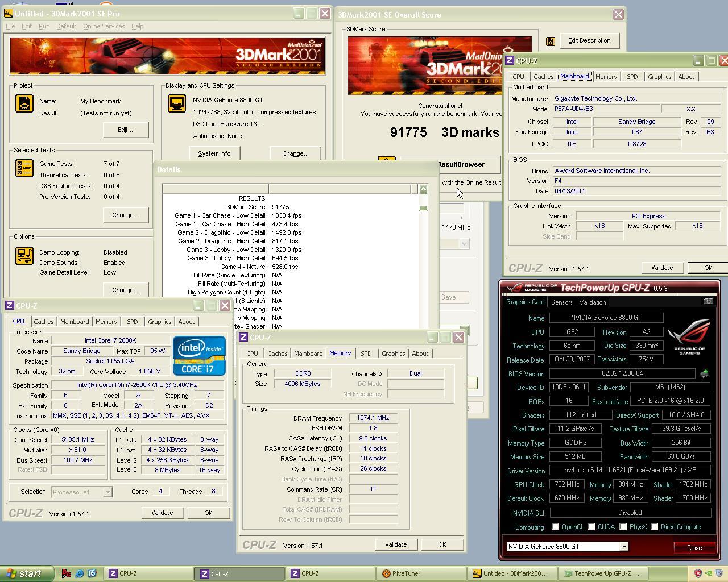
Task: Click the System Info button
Action: point(214,153)
